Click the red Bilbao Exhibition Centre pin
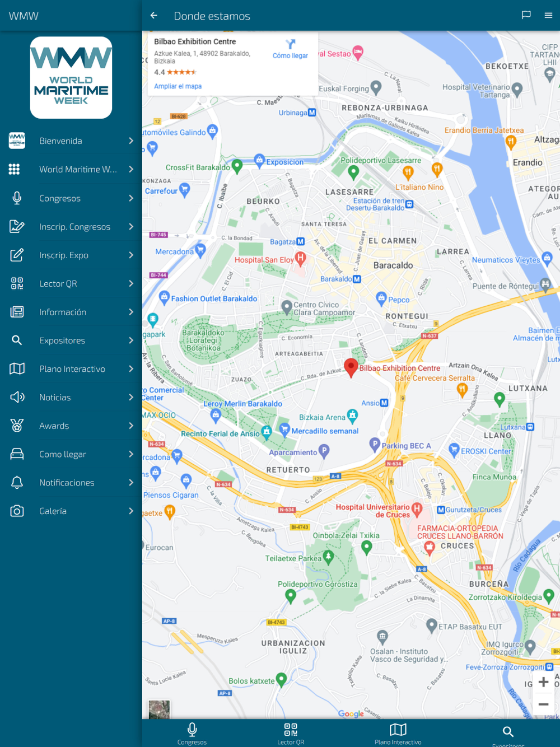Viewport: 560px width, 747px height. tap(351, 367)
